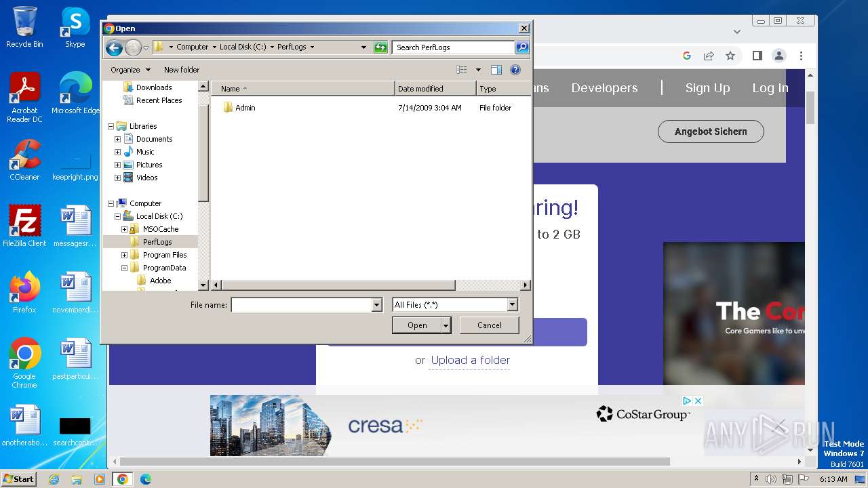Click the Open button in dialog

[x=417, y=325]
